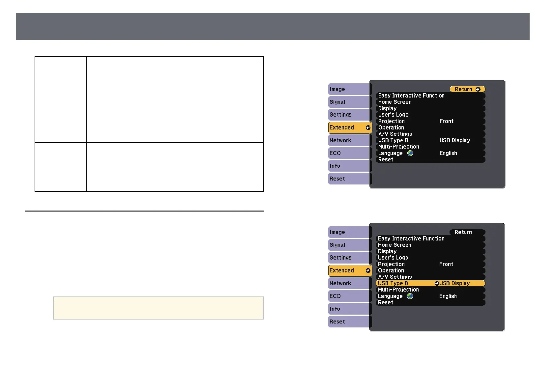Click the black Return button in the lower menu

pos(467,232)
